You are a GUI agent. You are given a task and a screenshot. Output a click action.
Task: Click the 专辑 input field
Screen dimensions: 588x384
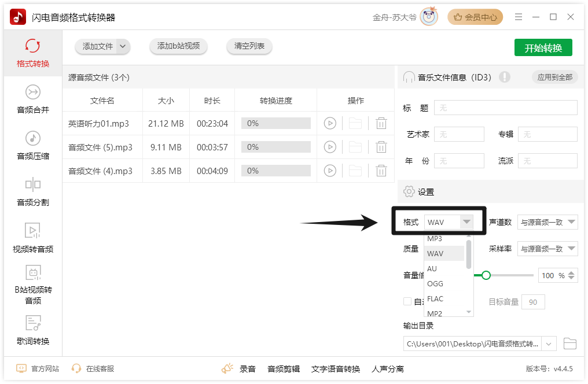[x=547, y=134]
